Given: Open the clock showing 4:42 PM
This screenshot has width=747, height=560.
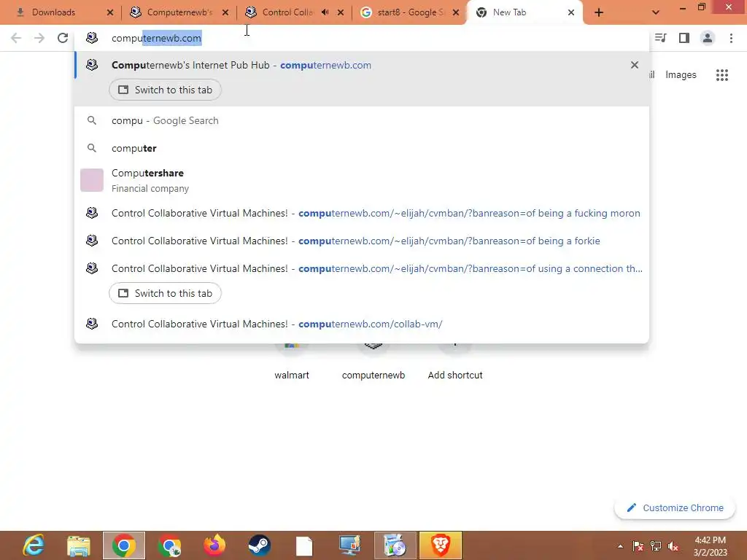Looking at the screenshot, I should (x=711, y=546).
